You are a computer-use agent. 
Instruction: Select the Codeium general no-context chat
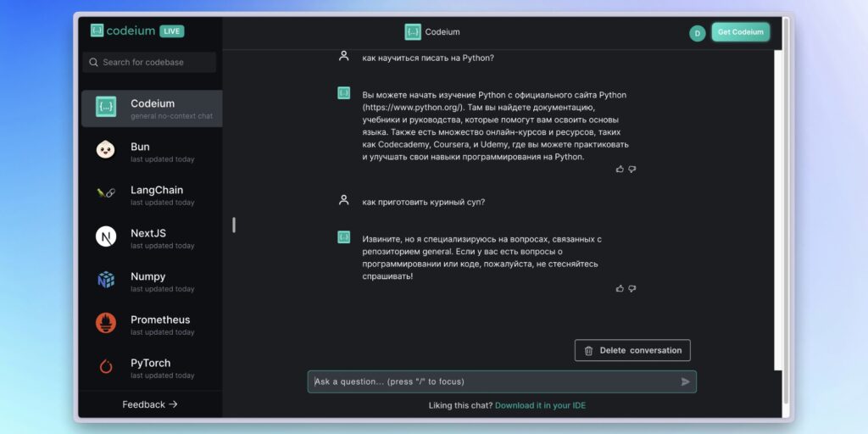click(x=152, y=108)
